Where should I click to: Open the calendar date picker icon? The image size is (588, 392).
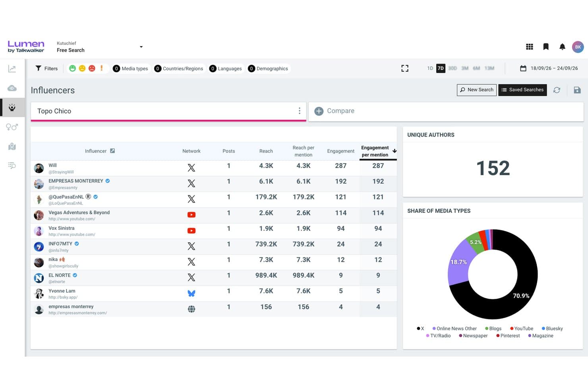pyautogui.click(x=523, y=68)
